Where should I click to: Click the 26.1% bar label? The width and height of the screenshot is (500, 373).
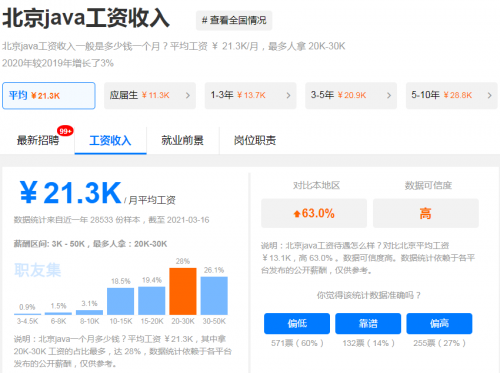pos(214,270)
